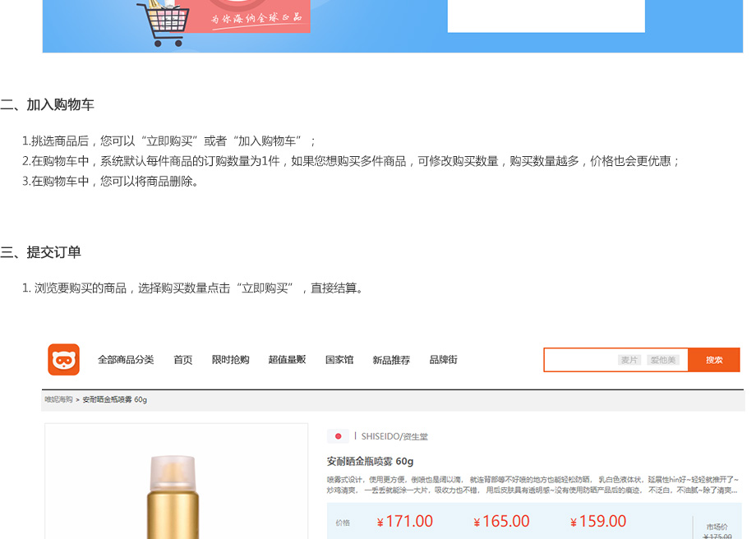Image resolution: width=756 pixels, height=539 pixels.
Task: Click the 市场价 label
Action: [x=717, y=527]
